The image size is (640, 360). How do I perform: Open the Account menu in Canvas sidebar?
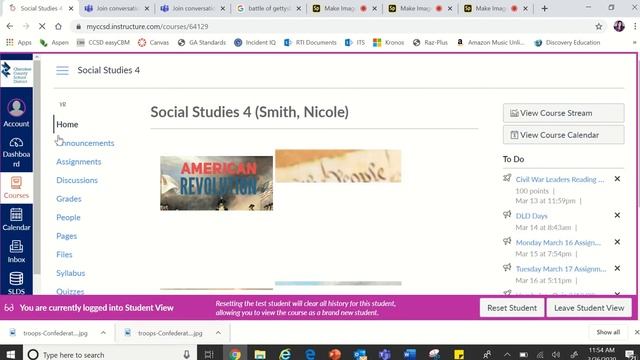tap(16, 113)
